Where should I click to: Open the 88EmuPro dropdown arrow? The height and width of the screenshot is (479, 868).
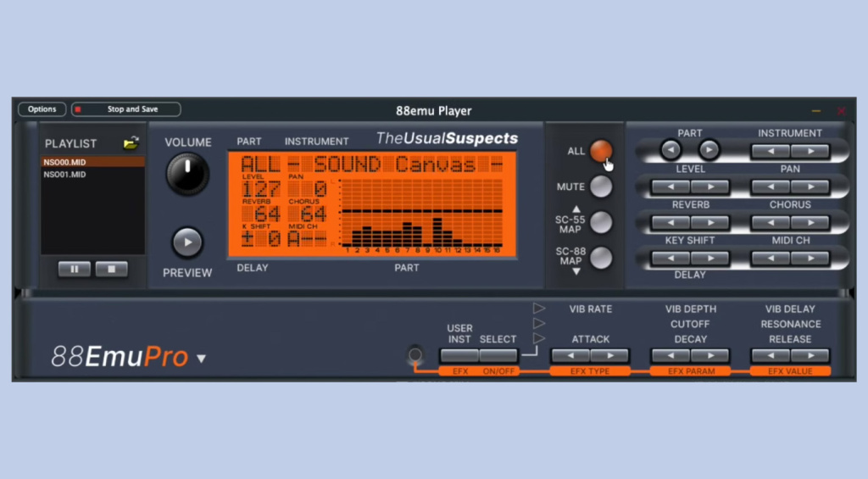click(202, 359)
